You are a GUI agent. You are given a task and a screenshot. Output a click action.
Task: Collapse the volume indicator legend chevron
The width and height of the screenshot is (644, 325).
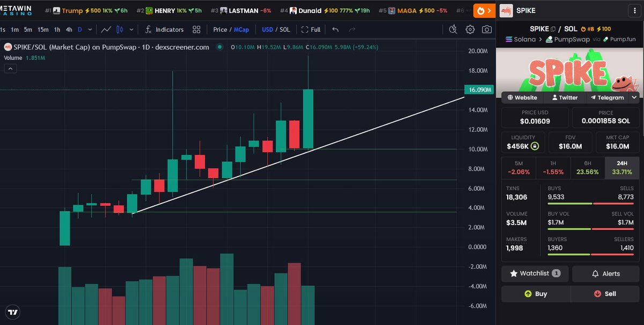click(x=10, y=68)
